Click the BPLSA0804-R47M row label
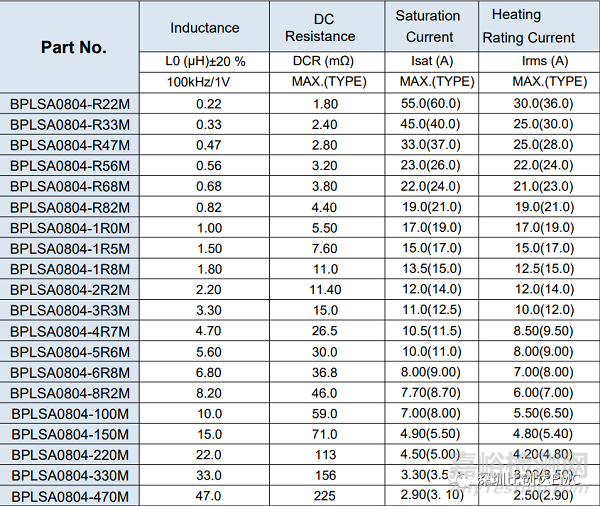The image size is (600, 506). coord(71,145)
